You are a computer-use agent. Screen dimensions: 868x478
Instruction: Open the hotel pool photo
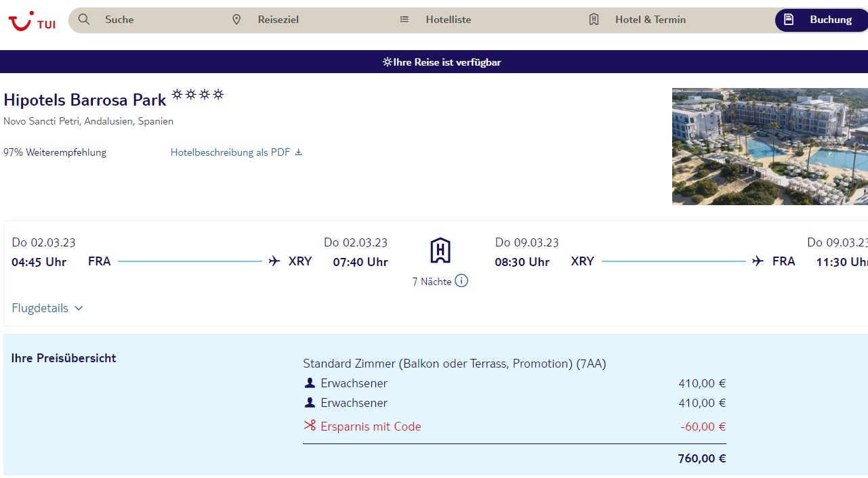point(770,146)
